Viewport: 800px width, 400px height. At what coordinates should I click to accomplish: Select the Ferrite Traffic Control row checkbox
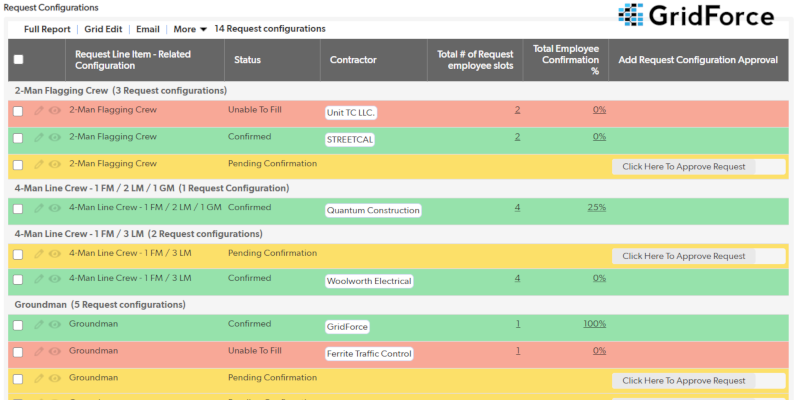coord(18,353)
